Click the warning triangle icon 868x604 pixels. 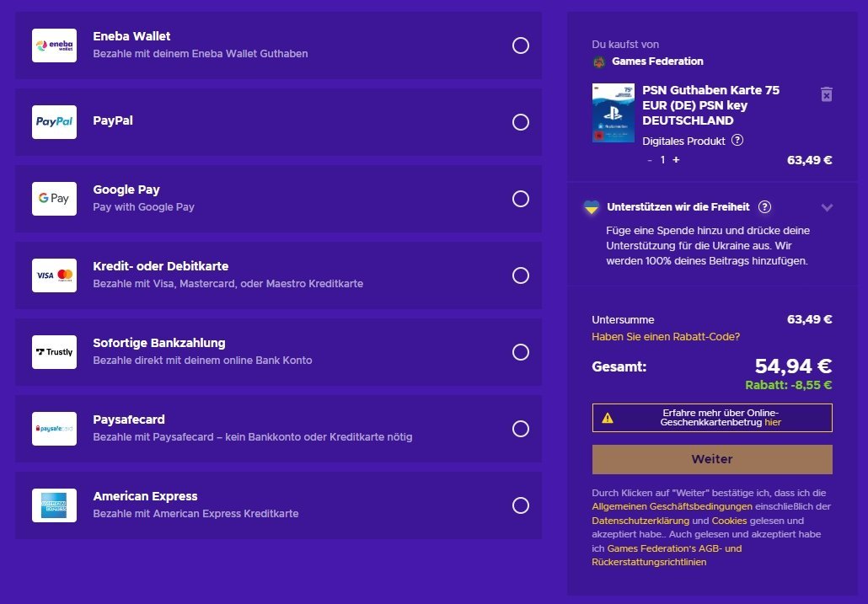pos(608,418)
